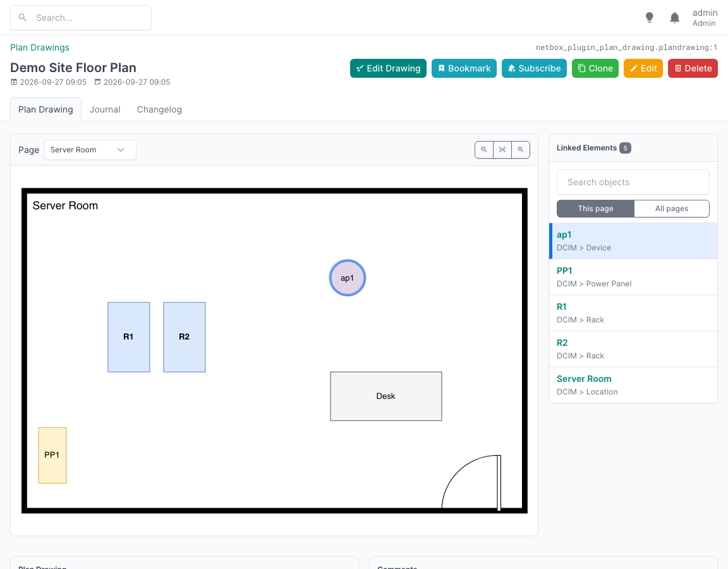Click the PP1 power panel shape
The image size is (728, 569).
[x=52, y=455]
